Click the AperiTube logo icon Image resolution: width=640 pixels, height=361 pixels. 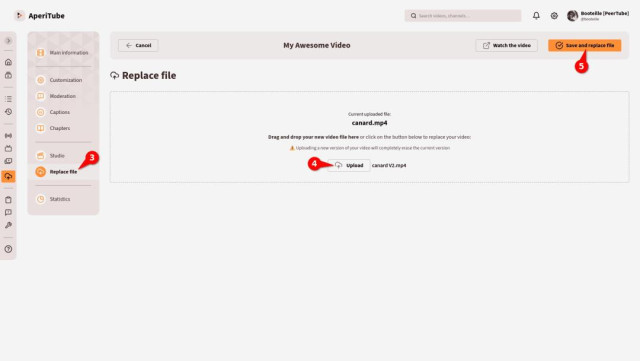(19, 16)
